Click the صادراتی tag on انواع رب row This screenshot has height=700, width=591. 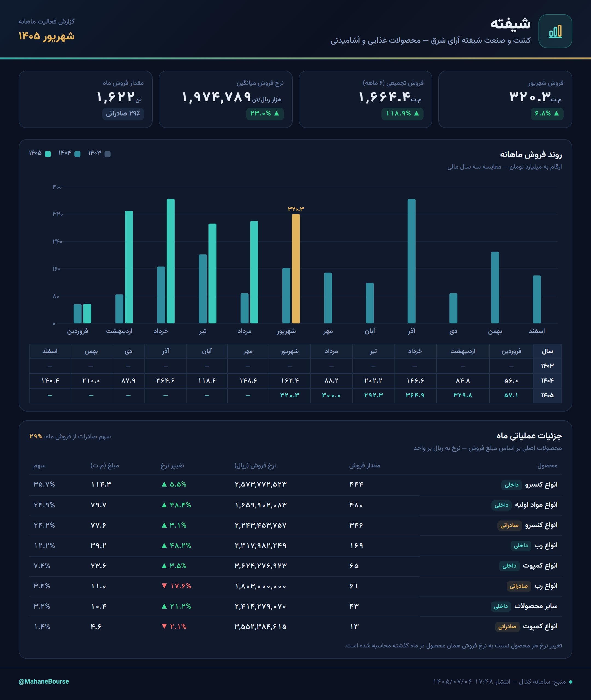(x=519, y=586)
